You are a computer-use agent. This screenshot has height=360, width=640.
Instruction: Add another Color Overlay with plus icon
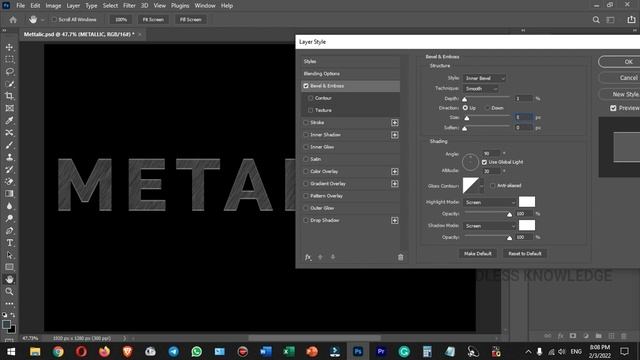pos(394,171)
